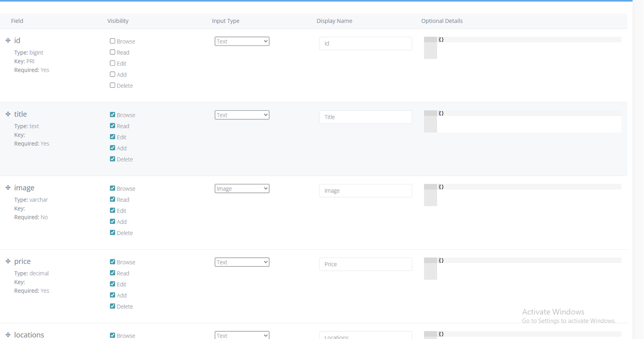Open Input Type dropdown for id field
The image size is (644, 339).
(x=242, y=41)
